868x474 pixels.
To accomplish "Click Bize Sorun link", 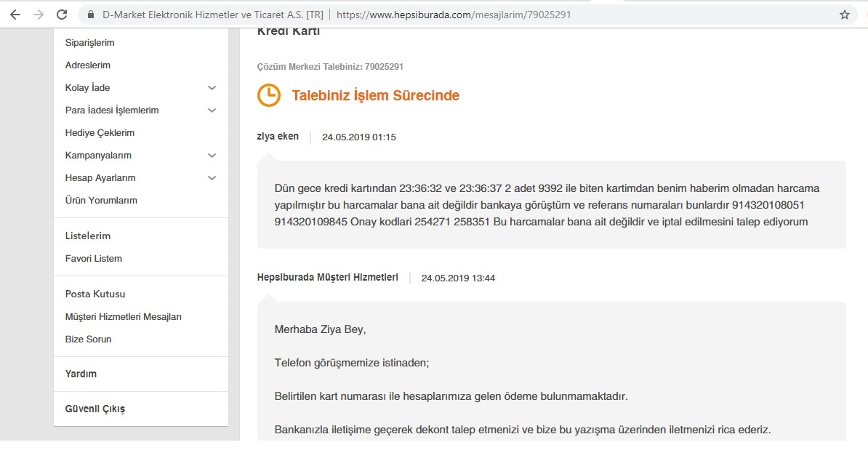I will 88,340.
